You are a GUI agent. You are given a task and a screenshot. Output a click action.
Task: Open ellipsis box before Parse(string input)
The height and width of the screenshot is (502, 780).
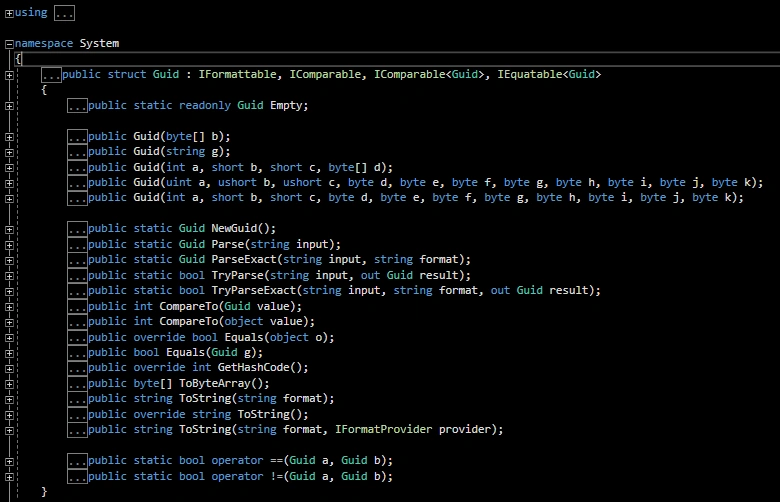click(77, 244)
